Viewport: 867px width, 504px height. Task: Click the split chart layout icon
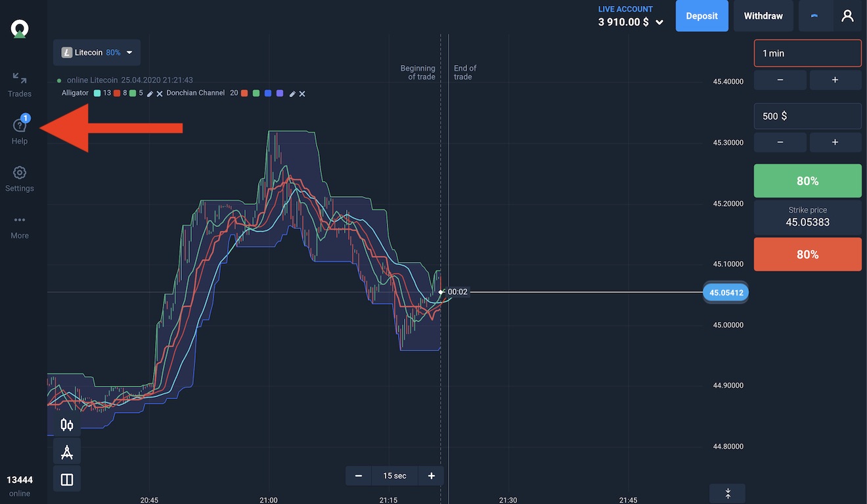(67, 480)
